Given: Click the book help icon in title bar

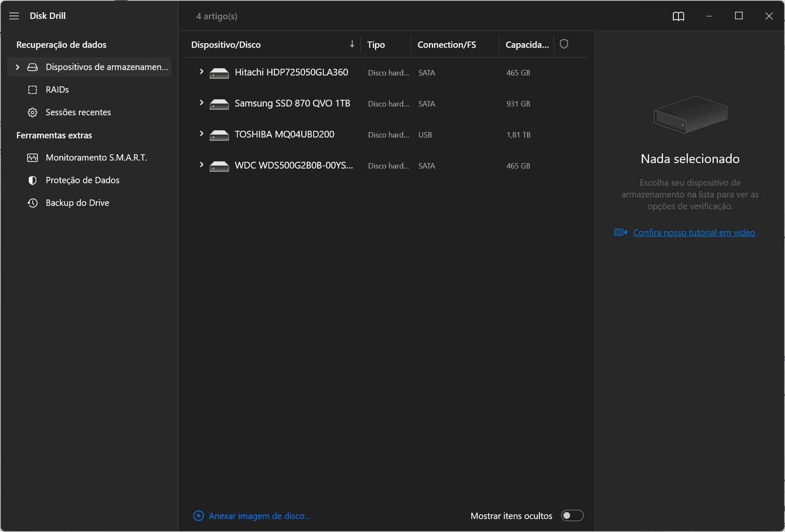Looking at the screenshot, I should click(x=678, y=16).
